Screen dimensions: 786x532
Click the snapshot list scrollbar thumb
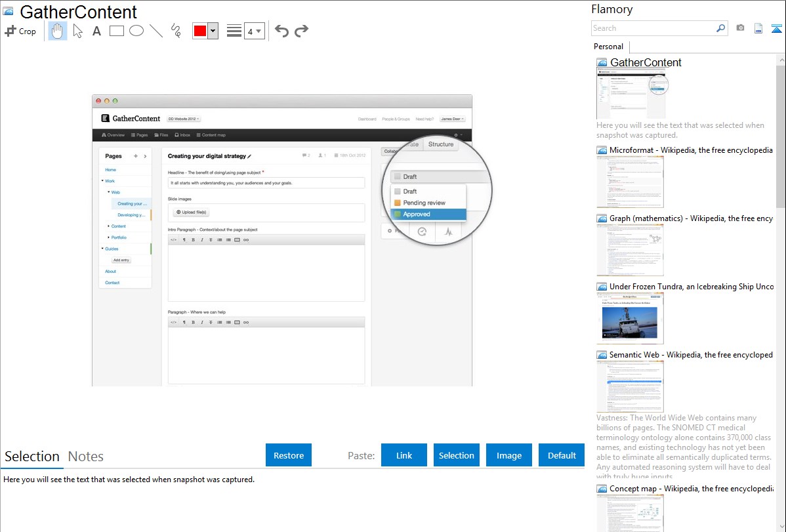coord(781,136)
